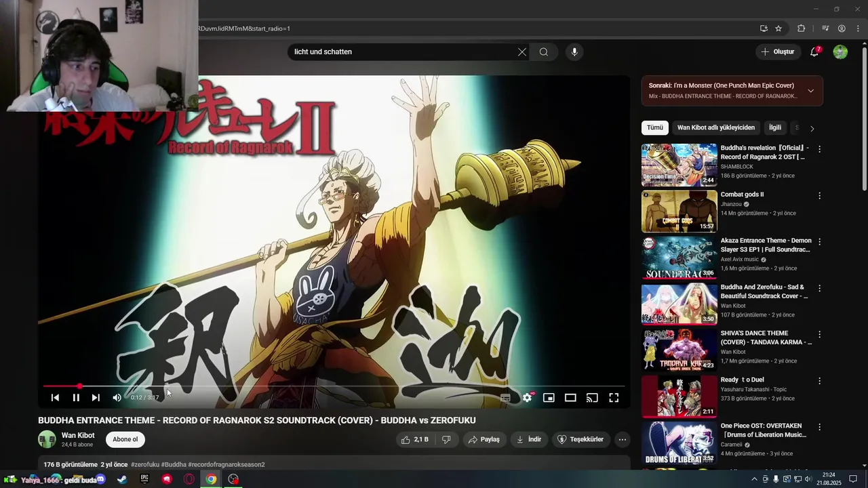This screenshot has height=488, width=868.
Task: Toggle subtitles on the video player
Action: coord(505,398)
